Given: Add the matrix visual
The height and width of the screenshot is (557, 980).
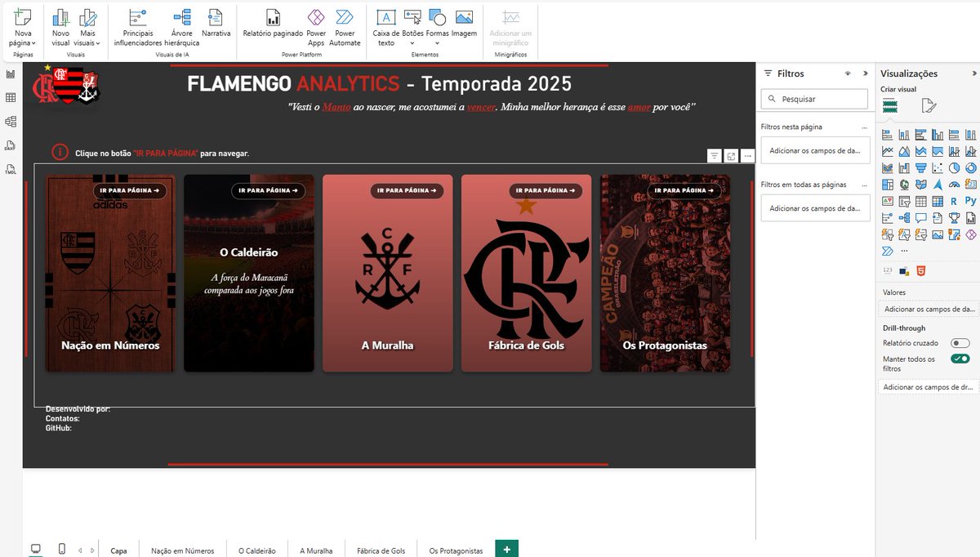Looking at the screenshot, I should [x=938, y=201].
